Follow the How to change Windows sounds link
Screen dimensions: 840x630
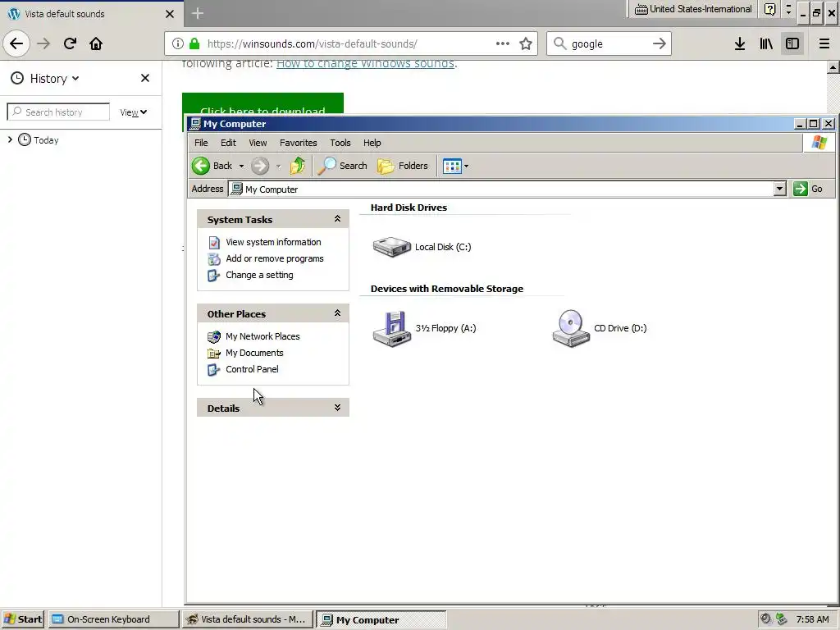pos(365,63)
